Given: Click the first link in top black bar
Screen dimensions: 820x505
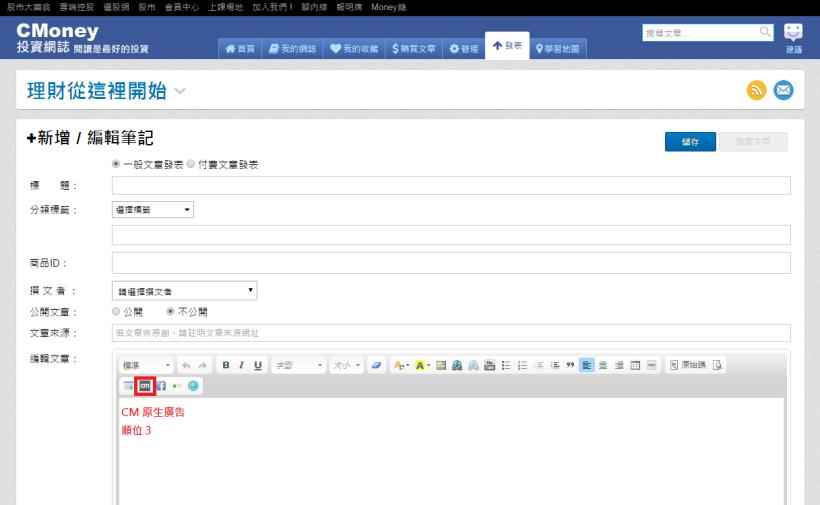Looking at the screenshot, I should tap(29, 7).
